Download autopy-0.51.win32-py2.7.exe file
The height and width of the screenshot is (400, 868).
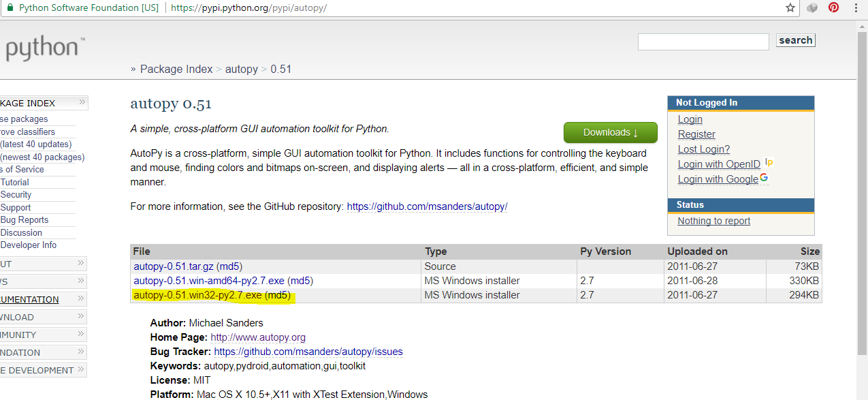(197, 295)
